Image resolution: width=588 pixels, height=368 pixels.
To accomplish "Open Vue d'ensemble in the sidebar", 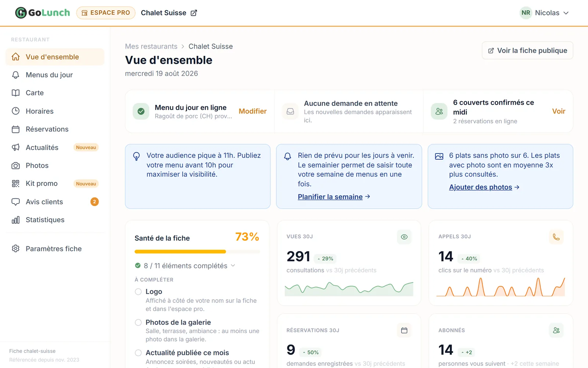I will click(55, 57).
